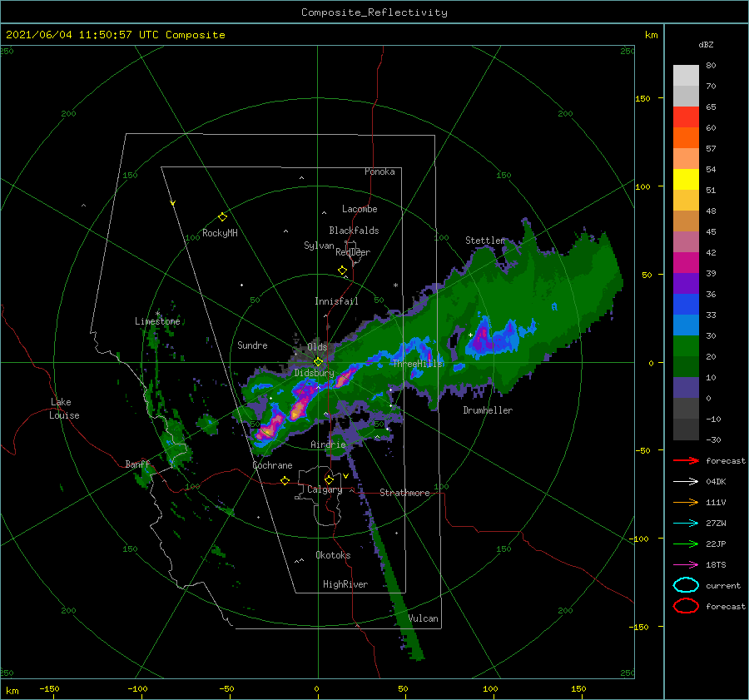Select the Vulcan label
The image size is (749, 700).
point(424,618)
